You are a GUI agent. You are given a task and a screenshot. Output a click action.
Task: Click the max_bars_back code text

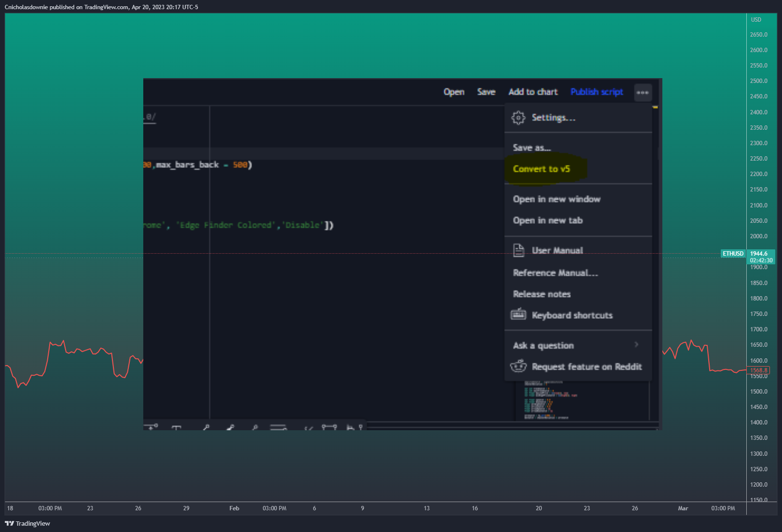[x=188, y=165]
